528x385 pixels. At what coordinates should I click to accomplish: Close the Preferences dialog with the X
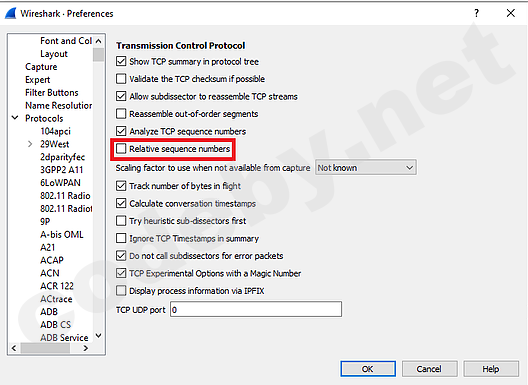coord(510,13)
